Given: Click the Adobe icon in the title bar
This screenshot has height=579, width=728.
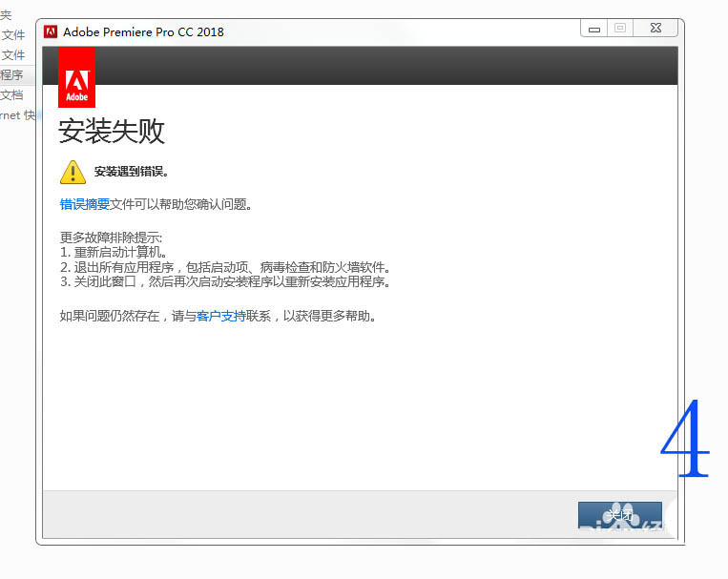Looking at the screenshot, I should tap(51, 31).
